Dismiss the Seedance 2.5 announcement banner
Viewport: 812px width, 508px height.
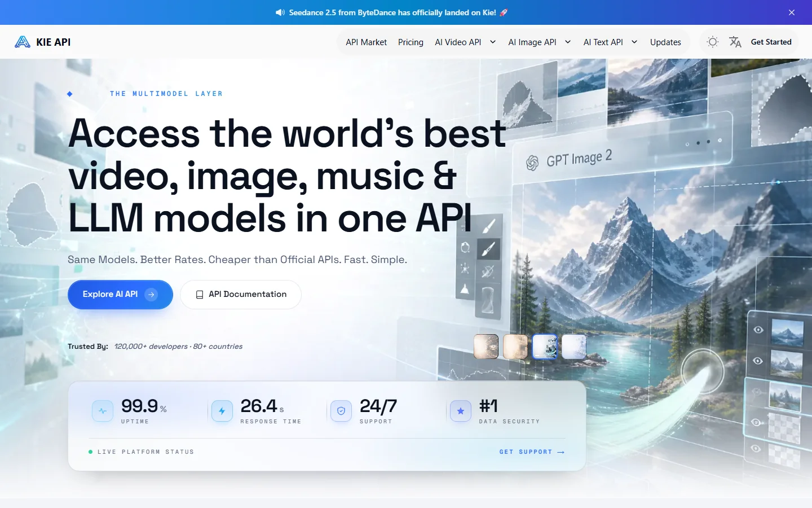[x=792, y=12]
